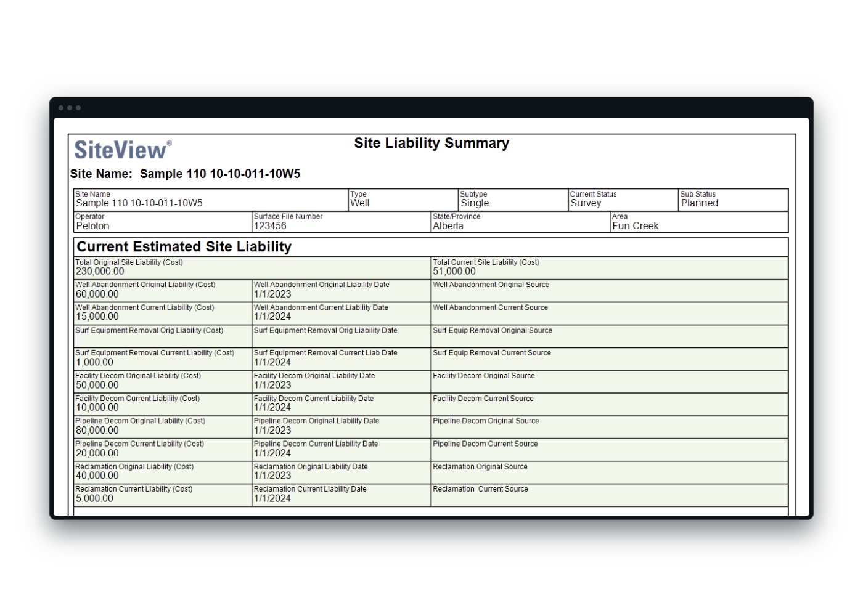Click the 'Reclamation Current Source' cell
863x616 pixels.
point(610,495)
